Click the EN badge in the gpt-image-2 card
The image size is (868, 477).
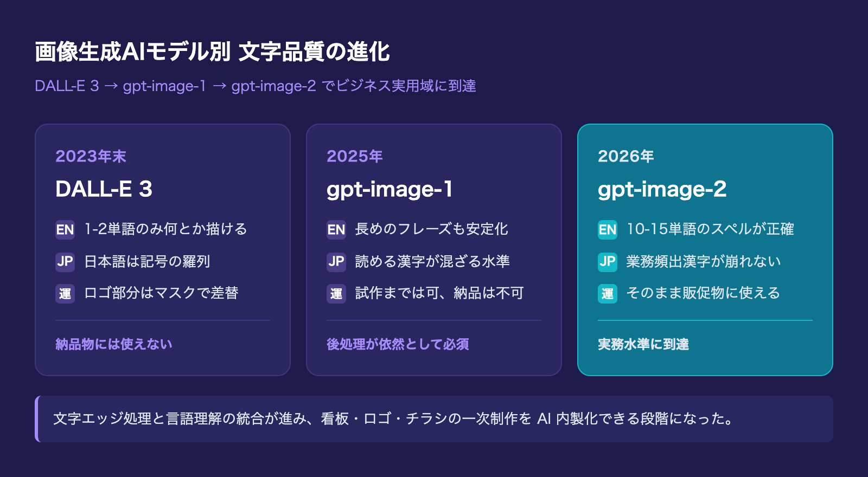coord(608,229)
